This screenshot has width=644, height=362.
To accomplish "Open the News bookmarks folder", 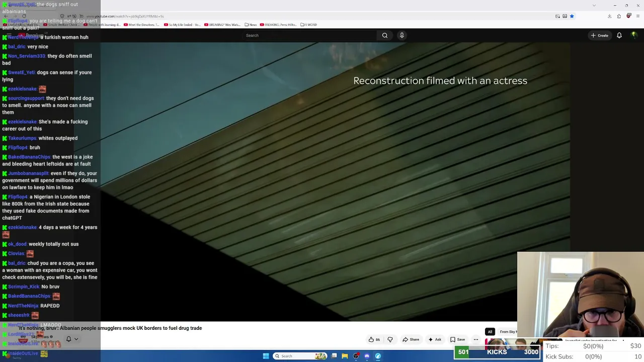I will tap(251, 25).
